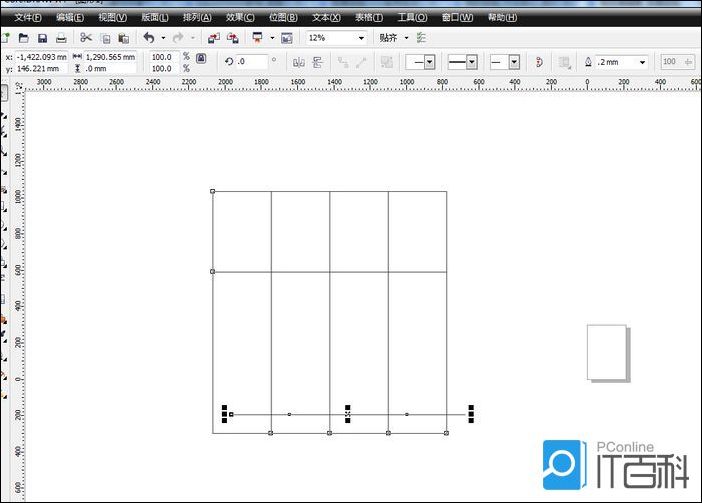702x503 pixels.
Task: Save the document with floppy icon
Action: pos(42,38)
